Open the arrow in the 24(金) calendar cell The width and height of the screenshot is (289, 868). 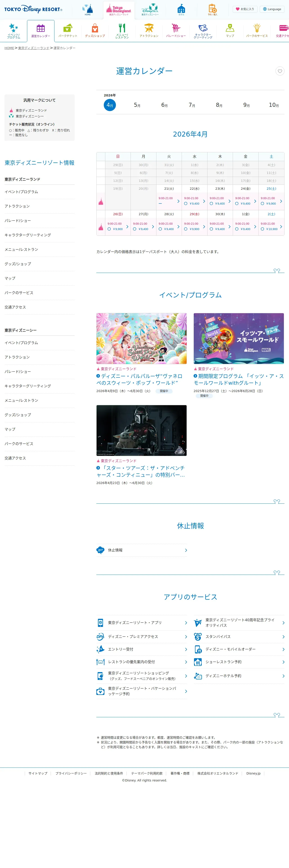pos(255,201)
